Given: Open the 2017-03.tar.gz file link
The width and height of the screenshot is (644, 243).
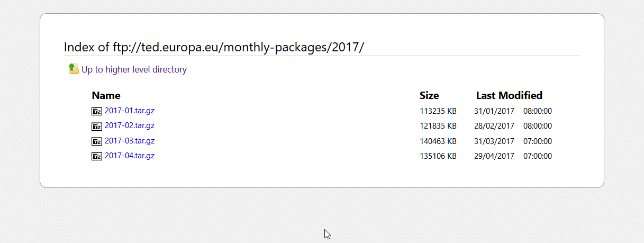Looking at the screenshot, I should click(130, 141).
